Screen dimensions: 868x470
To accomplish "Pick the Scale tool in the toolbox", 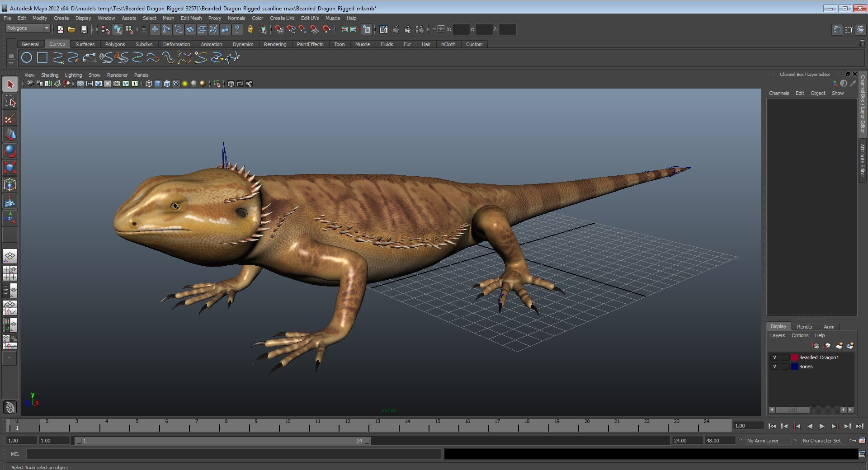I will coord(10,168).
